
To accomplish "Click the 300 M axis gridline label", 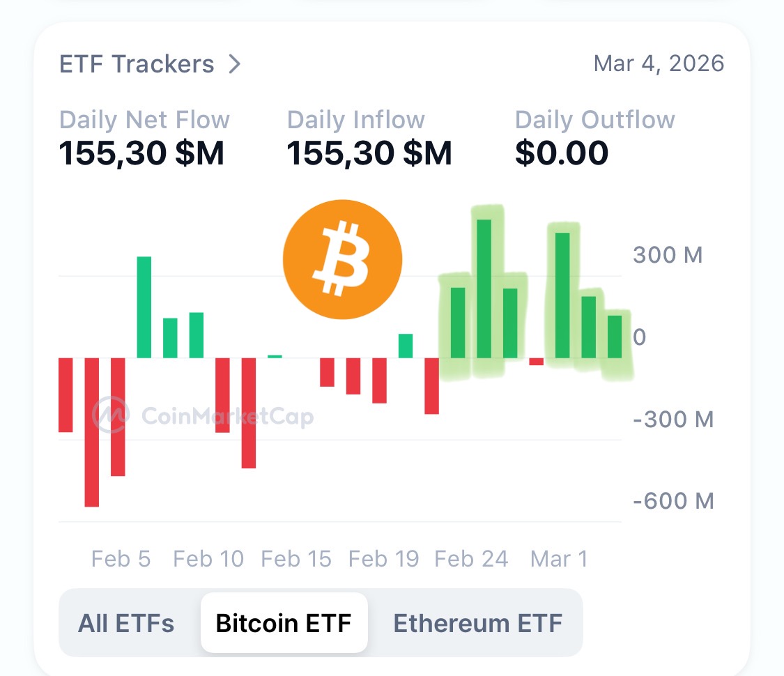I will point(667,255).
